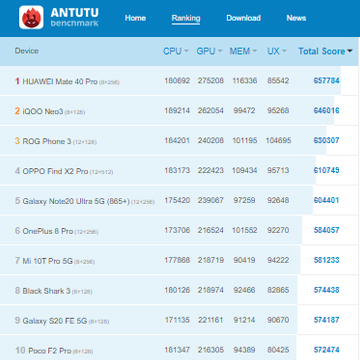Select HUAWEI Mate 40 Pro device name
The image size is (360, 360).
pos(60,81)
